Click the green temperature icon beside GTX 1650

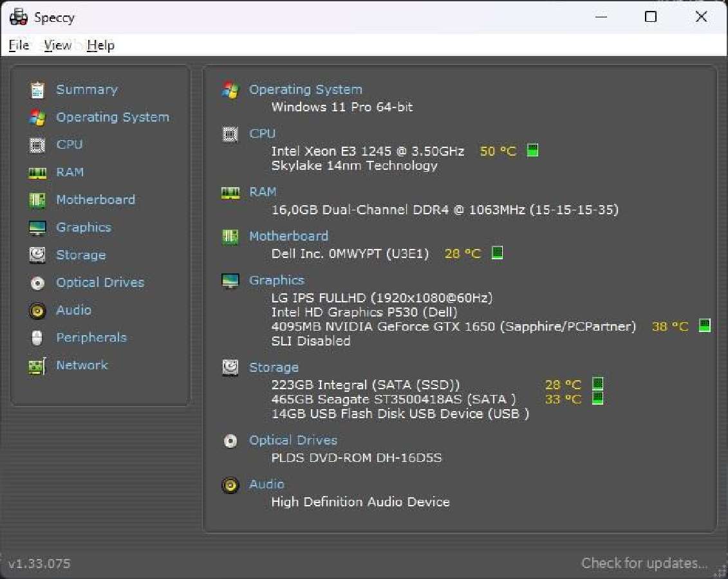point(705,326)
